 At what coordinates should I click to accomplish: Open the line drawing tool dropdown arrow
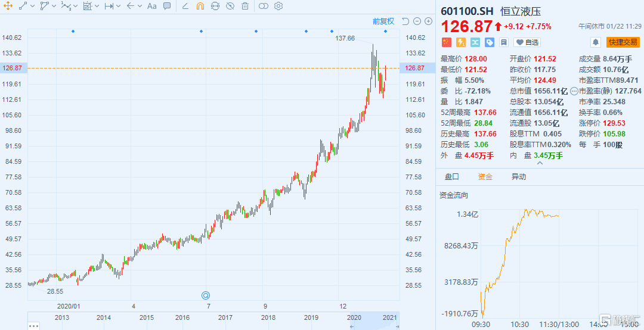(x=33, y=6)
